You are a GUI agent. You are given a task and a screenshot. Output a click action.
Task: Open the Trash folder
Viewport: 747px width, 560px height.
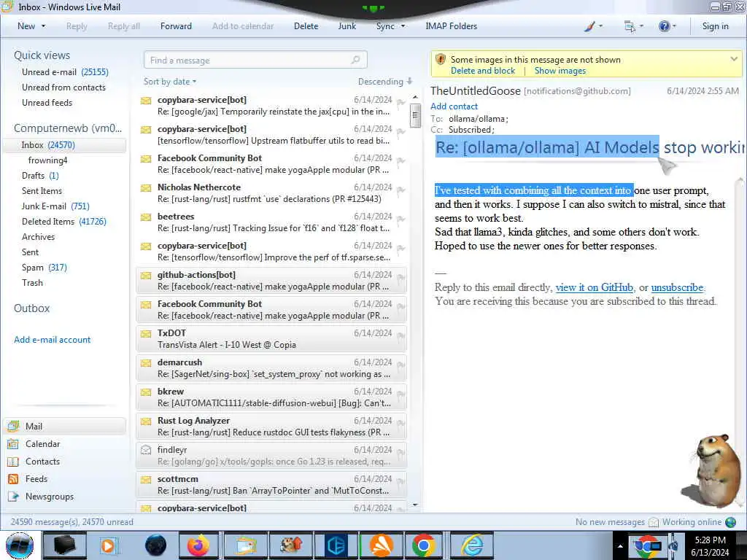coord(32,282)
